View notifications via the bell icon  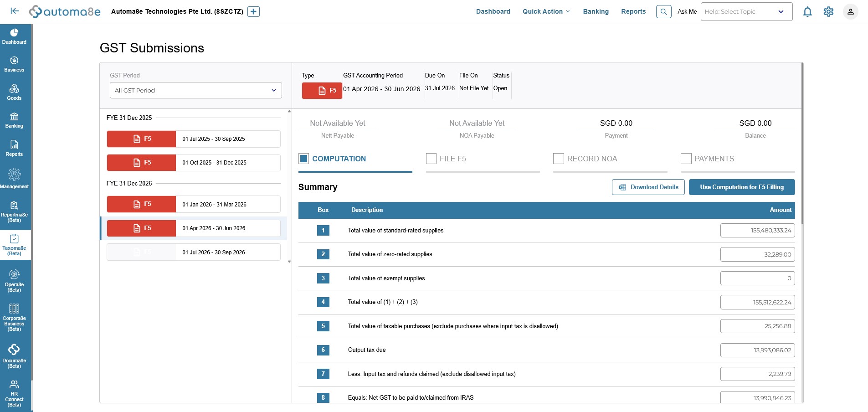(807, 11)
